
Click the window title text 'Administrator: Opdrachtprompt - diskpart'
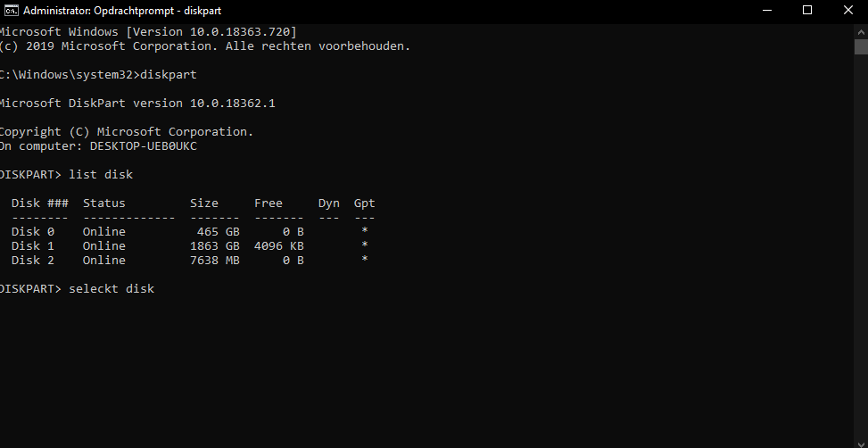[122, 11]
